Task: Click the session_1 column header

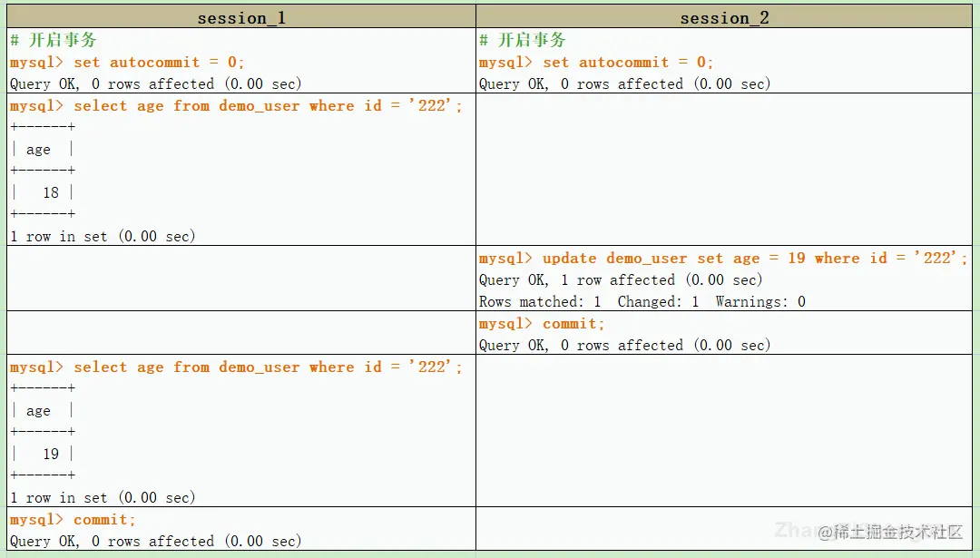Action: click(x=241, y=16)
